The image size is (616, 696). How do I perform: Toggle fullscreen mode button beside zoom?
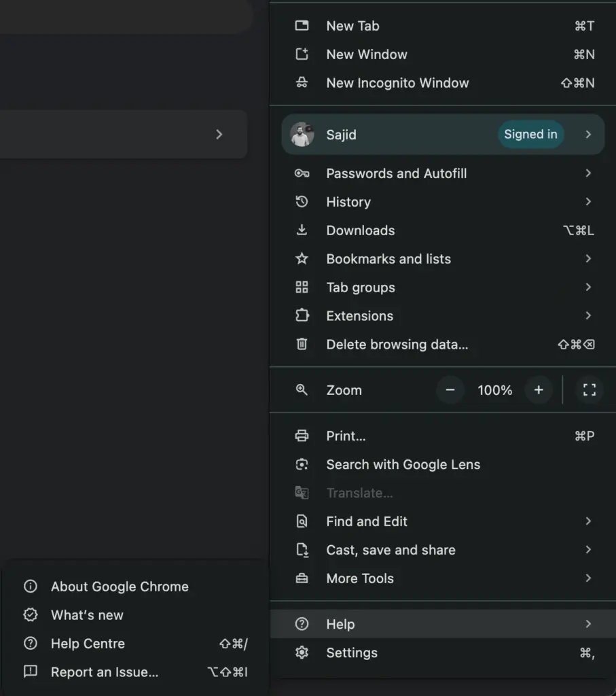[589, 390]
